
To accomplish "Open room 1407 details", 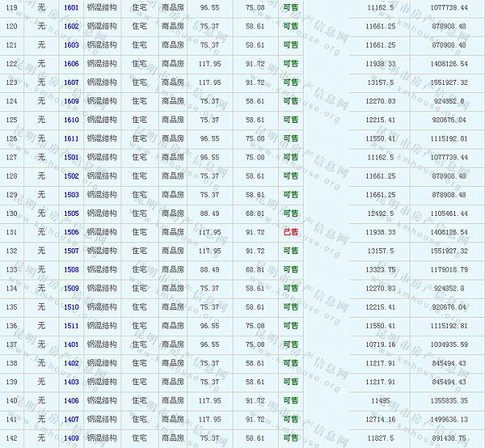I will point(71,419).
